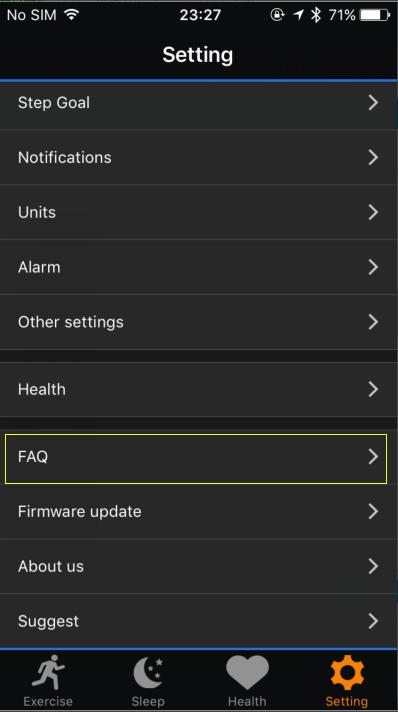Viewport: 398px width, 712px height.
Task: Open Firmware update
Action: point(199,512)
